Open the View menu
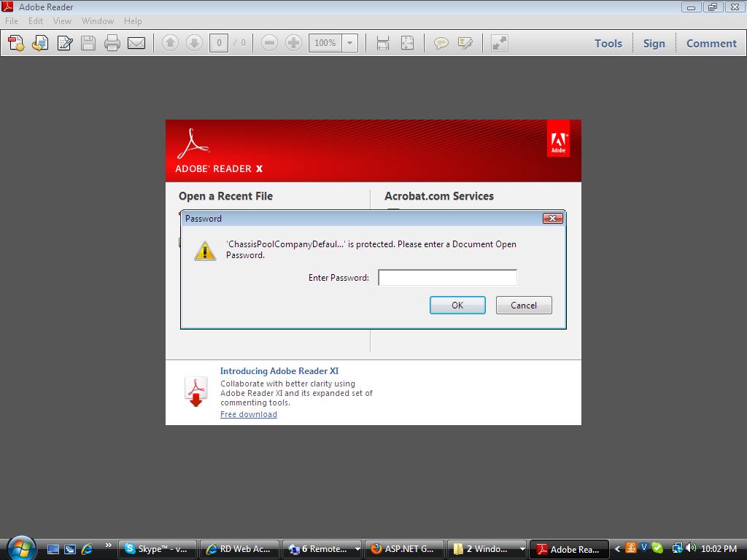747x560 pixels. pyautogui.click(x=63, y=21)
